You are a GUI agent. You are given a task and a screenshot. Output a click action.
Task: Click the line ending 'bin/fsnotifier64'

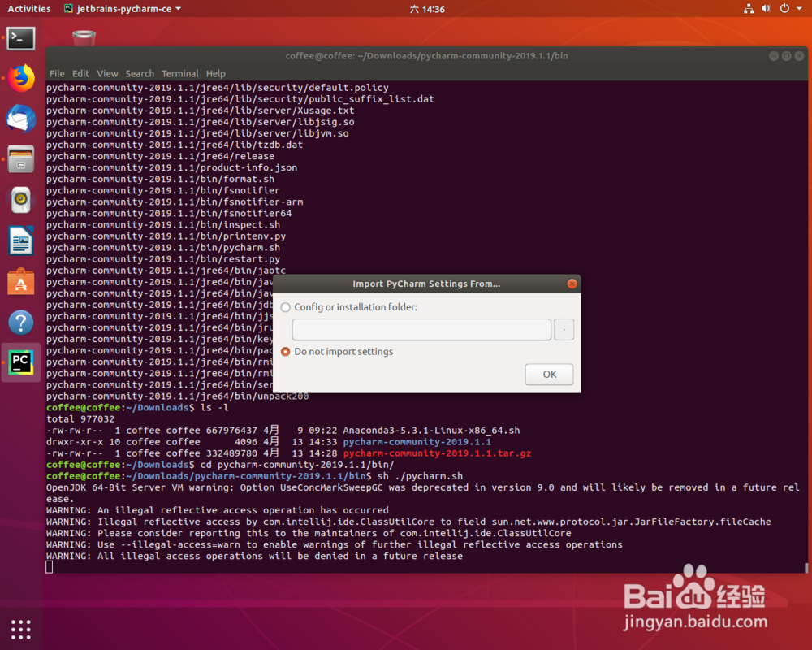pyautogui.click(x=169, y=213)
